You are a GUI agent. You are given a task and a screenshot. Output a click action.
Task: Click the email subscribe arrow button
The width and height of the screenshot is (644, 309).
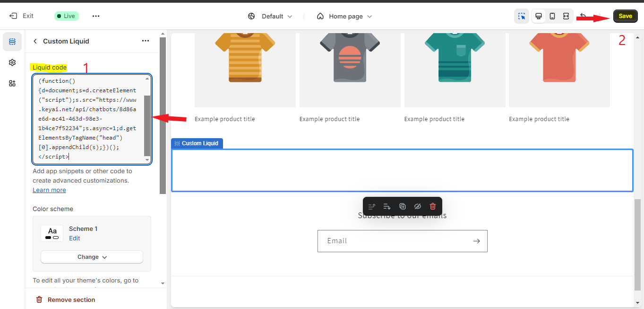tap(476, 241)
